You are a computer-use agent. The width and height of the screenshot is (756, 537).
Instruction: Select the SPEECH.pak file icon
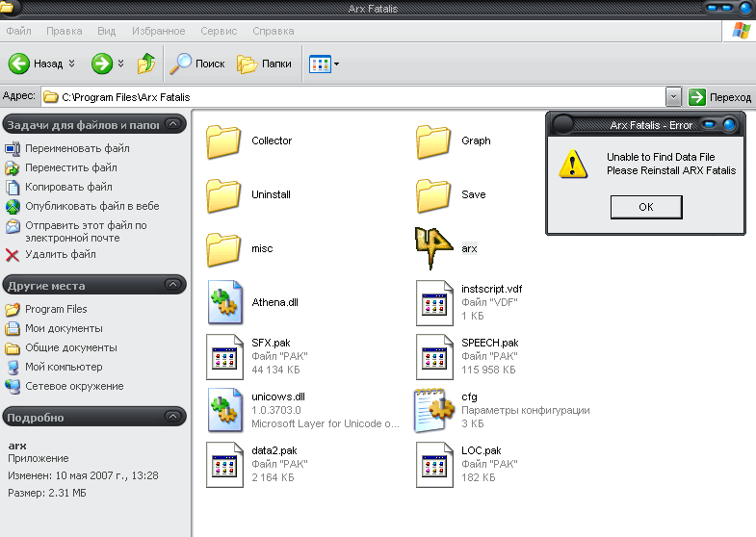pyautogui.click(x=434, y=357)
